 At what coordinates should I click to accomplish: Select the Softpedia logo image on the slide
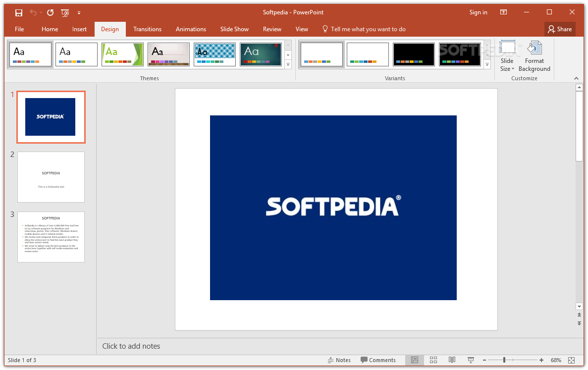[333, 208]
